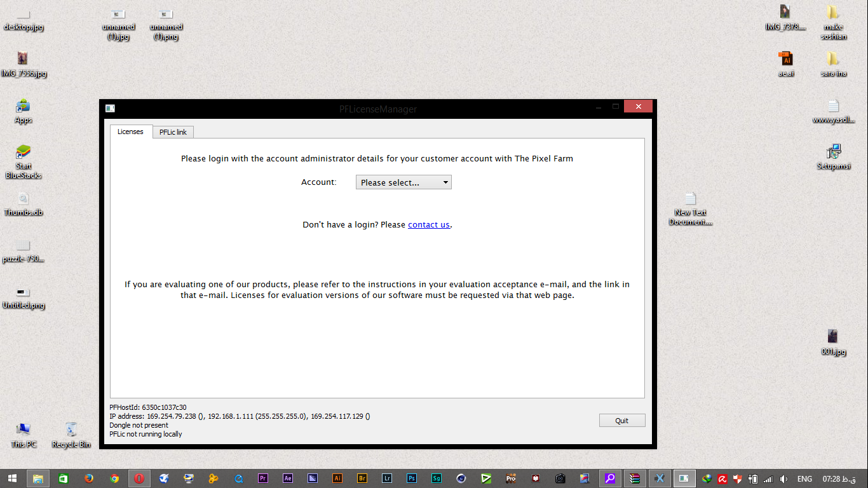This screenshot has height=488, width=868.
Task: Launch Firefox from the taskbar
Action: tap(89, 478)
